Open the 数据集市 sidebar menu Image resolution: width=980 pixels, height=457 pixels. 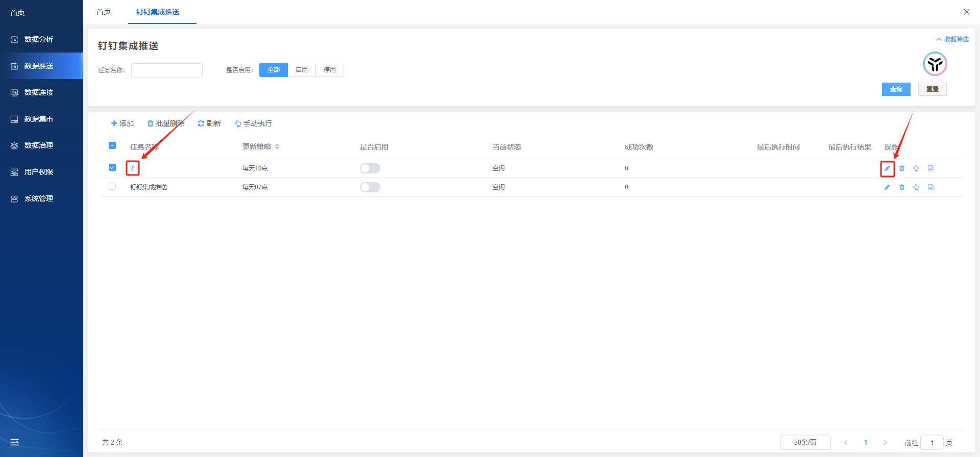41,119
